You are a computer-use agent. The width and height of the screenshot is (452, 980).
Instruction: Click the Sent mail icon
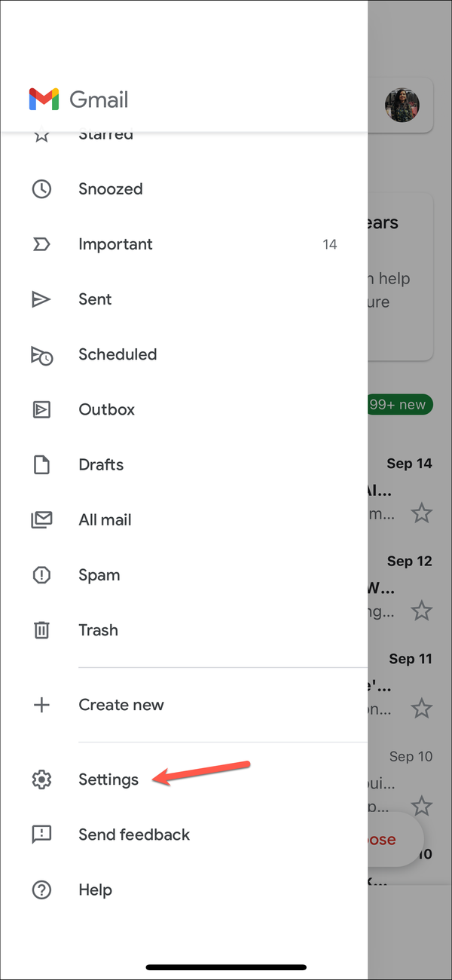[42, 299]
